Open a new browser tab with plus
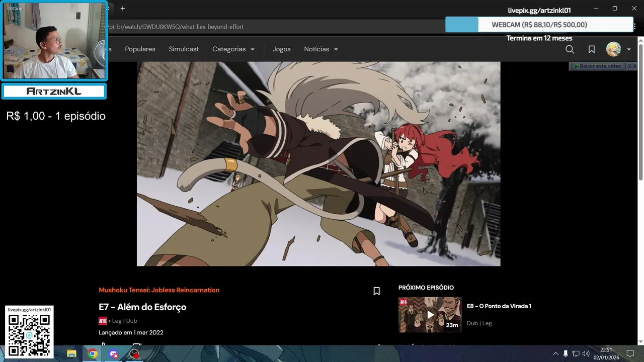This screenshot has width=644, height=362. (x=122, y=9)
